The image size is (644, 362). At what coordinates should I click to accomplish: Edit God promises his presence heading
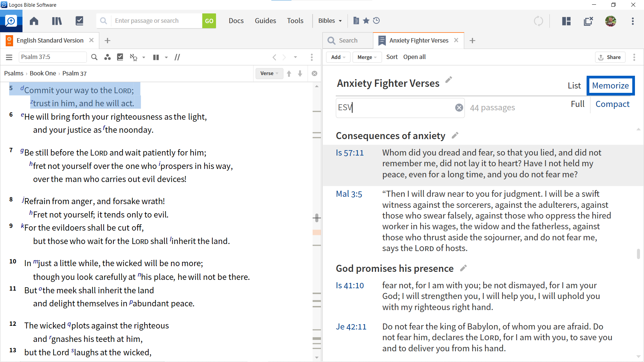coord(463,268)
